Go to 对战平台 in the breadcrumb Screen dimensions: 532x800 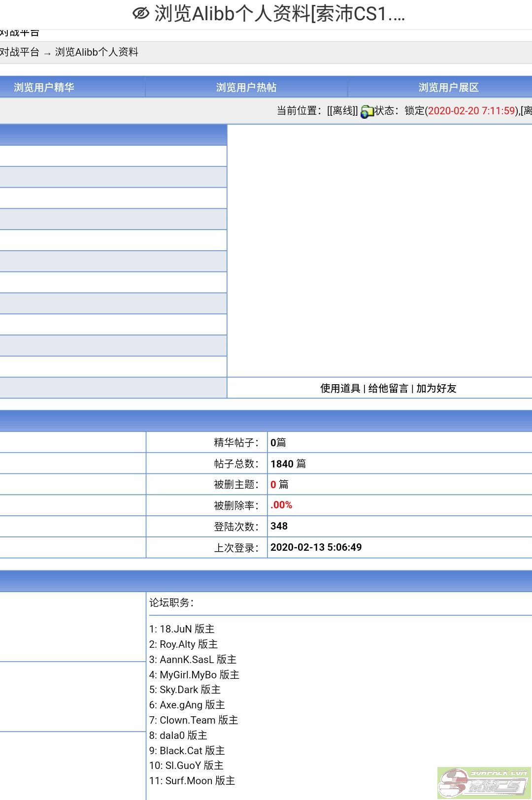(x=20, y=52)
